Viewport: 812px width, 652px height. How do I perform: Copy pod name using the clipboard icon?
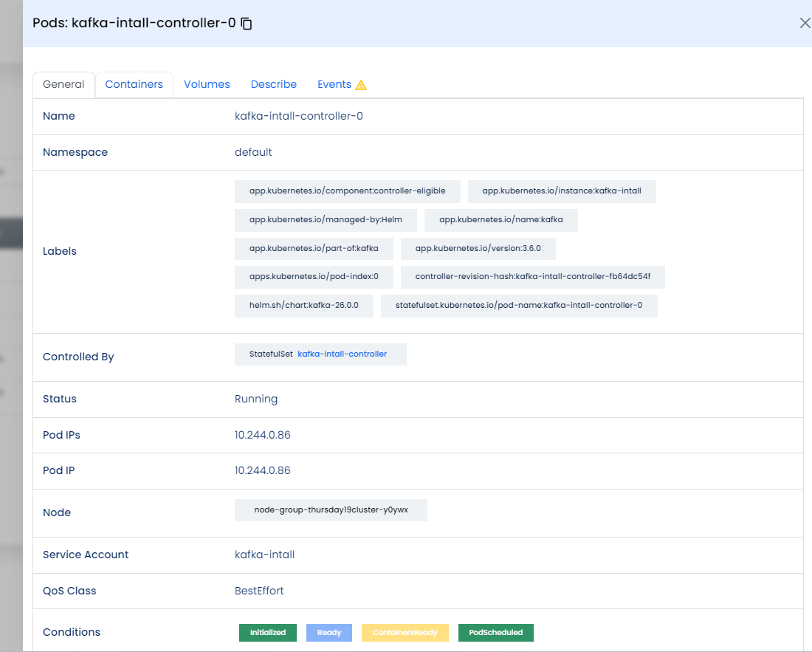pyautogui.click(x=247, y=24)
